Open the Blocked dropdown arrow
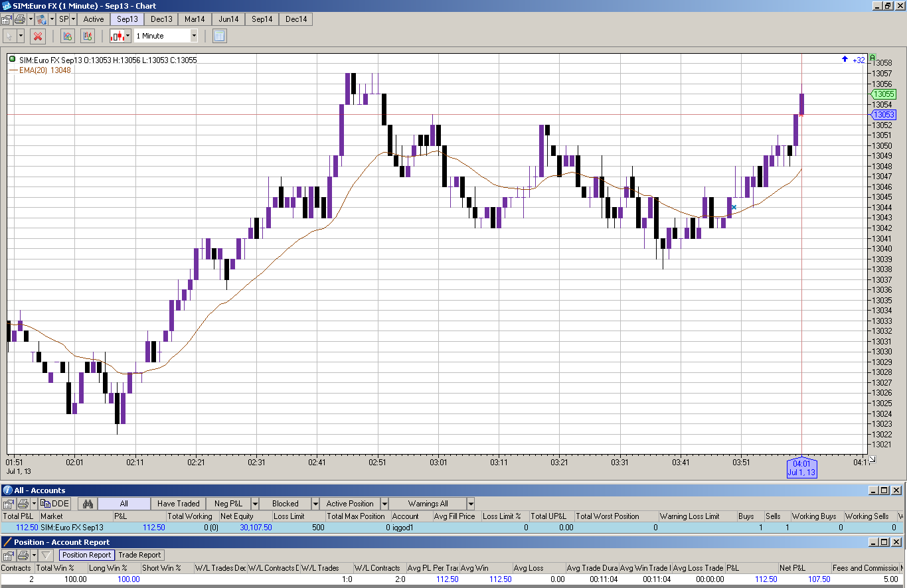 (316, 504)
